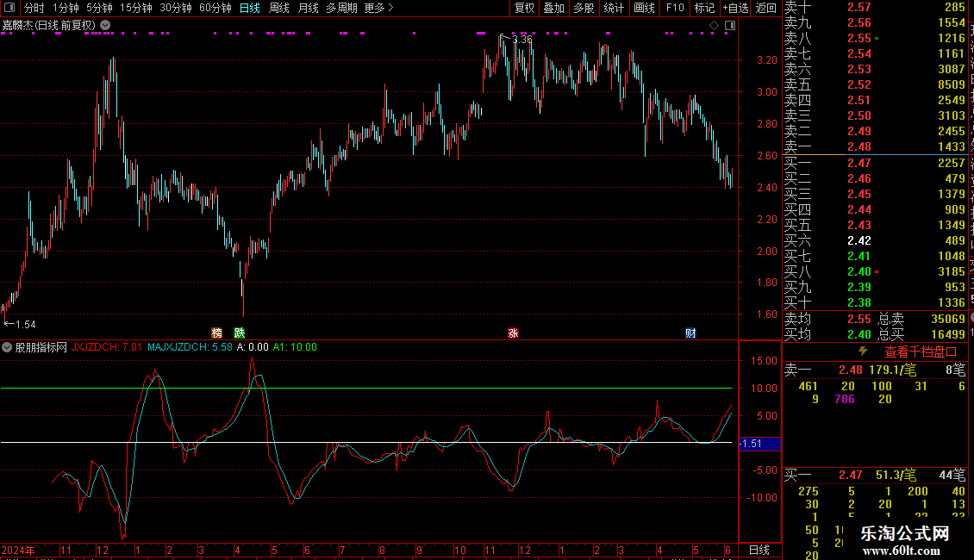Click the A: 0.00 indicator value
The height and width of the screenshot is (560, 974).
(x=253, y=348)
